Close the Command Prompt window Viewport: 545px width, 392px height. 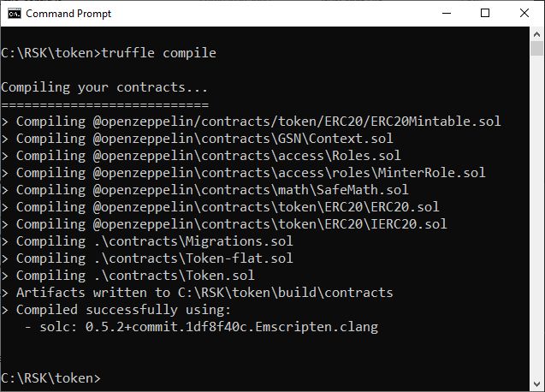(x=524, y=13)
